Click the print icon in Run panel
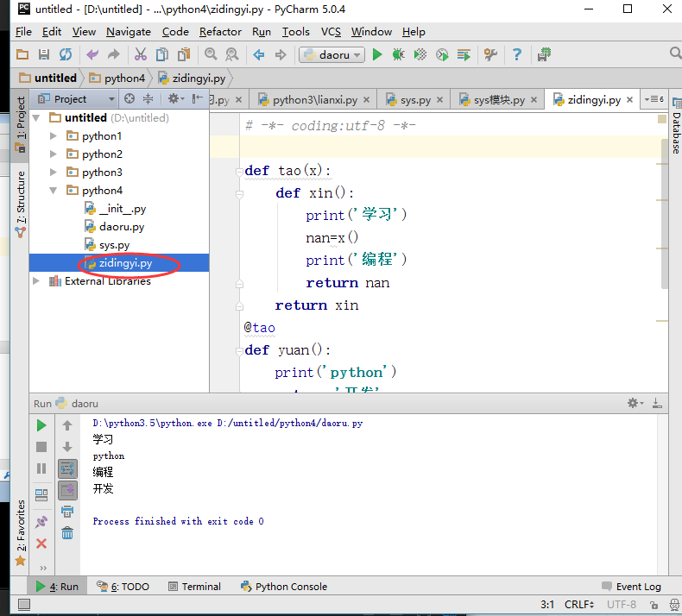The image size is (682, 616). (x=67, y=512)
